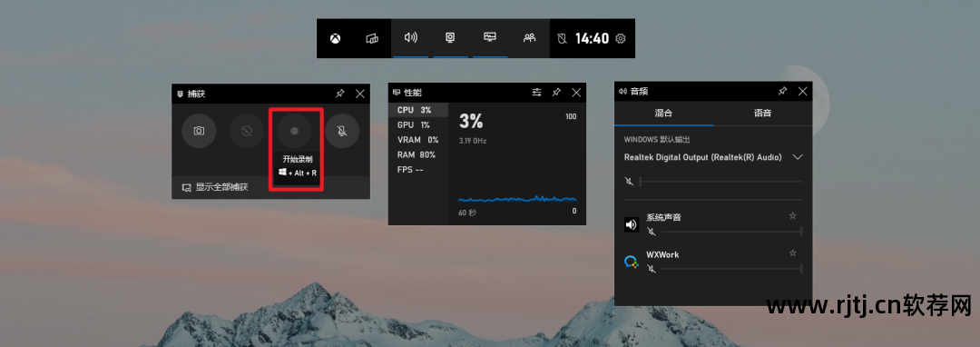
Task: Mute the 系统声音 audio
Action: (652, 232)
